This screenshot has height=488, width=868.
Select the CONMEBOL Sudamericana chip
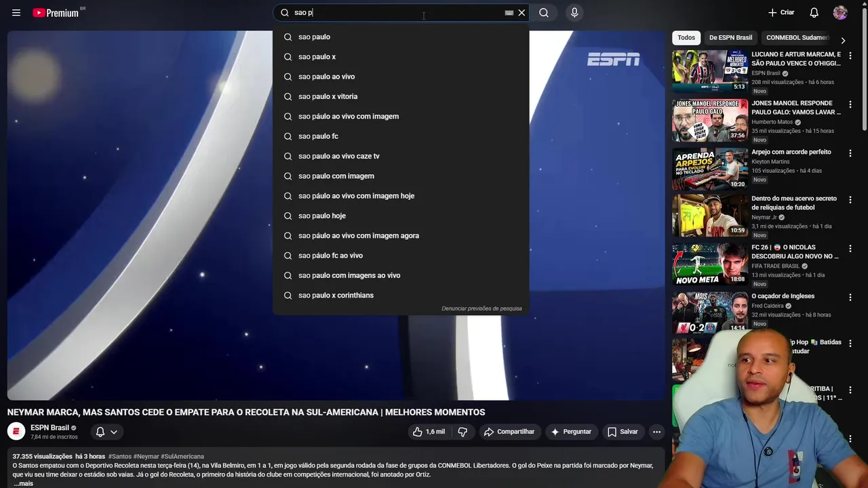(x=797, y=37)
